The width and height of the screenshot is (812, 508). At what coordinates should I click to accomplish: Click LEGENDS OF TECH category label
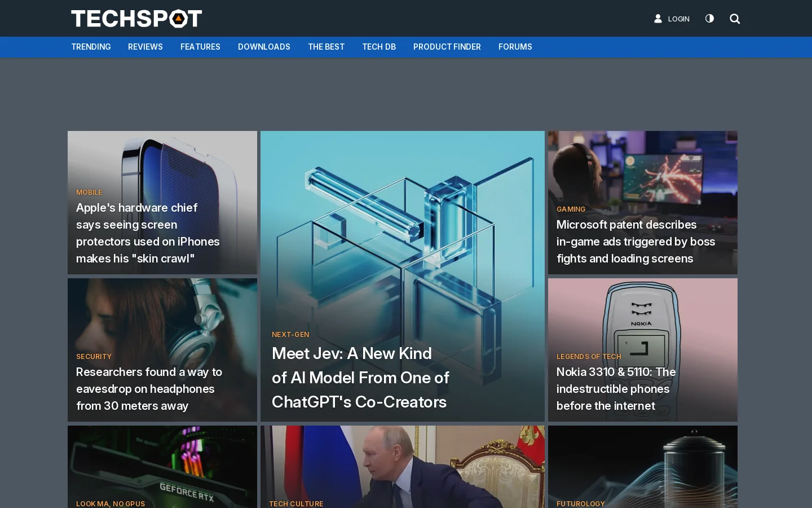tap(589, 357)
